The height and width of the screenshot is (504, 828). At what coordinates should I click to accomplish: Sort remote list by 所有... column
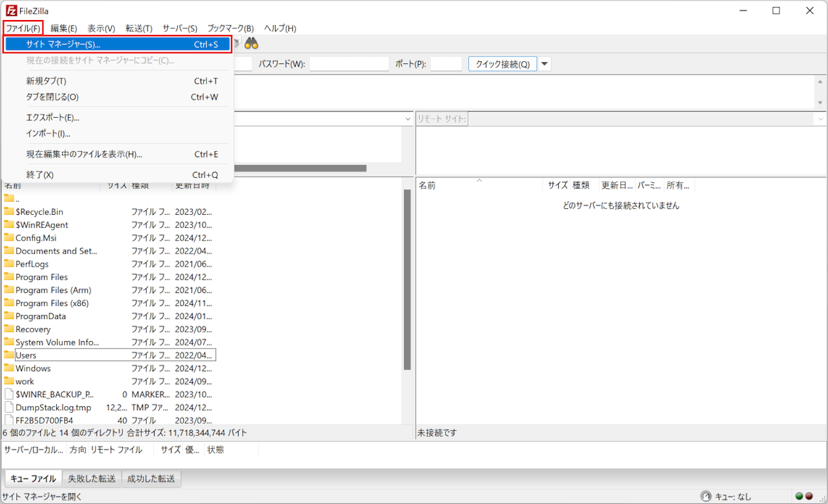coord(679,185)
